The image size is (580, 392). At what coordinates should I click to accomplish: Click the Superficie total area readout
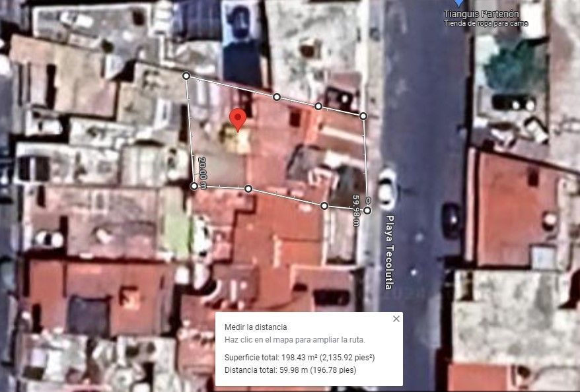click(300, 358)
